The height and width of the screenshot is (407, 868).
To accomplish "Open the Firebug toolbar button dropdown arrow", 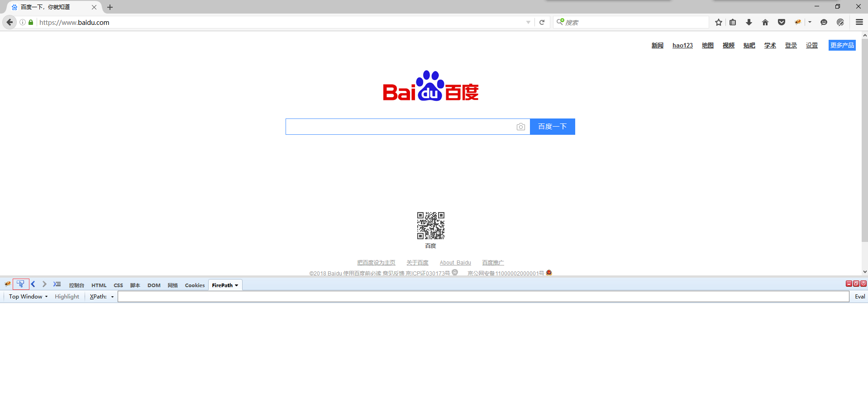I will (x=810, y=22).
